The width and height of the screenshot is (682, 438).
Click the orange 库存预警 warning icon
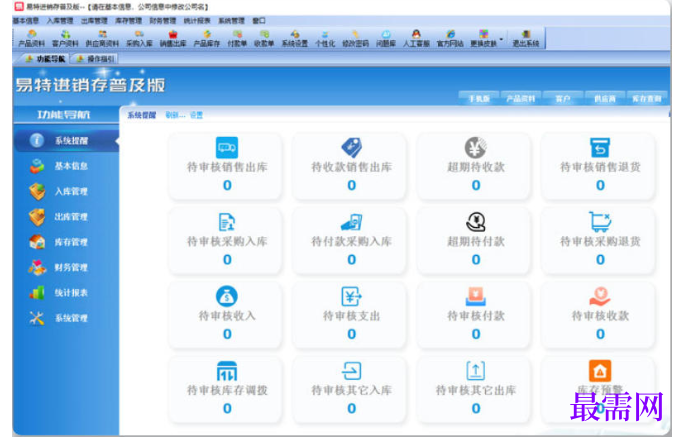pos(600,371)
